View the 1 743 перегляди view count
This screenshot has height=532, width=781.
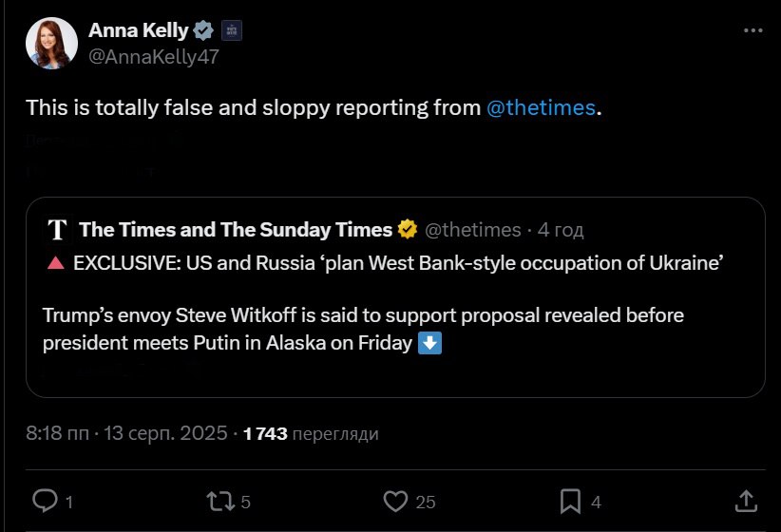(x=311, y=434)
